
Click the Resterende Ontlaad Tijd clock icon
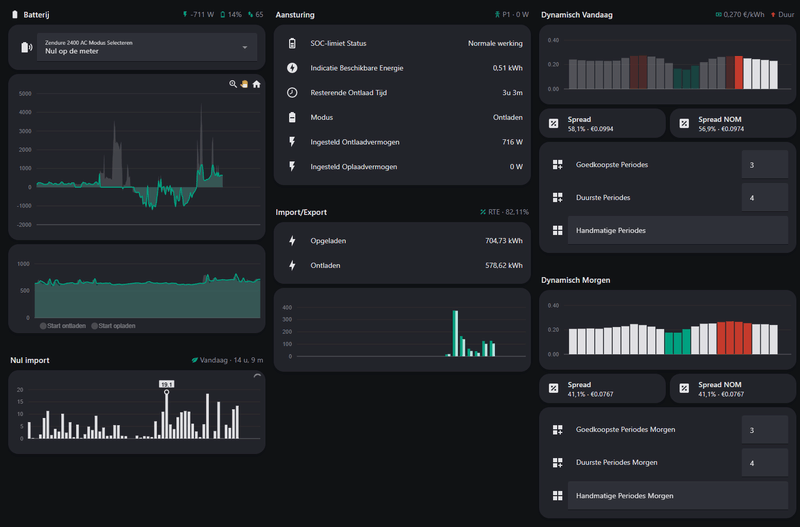click(x=292, y=93)
